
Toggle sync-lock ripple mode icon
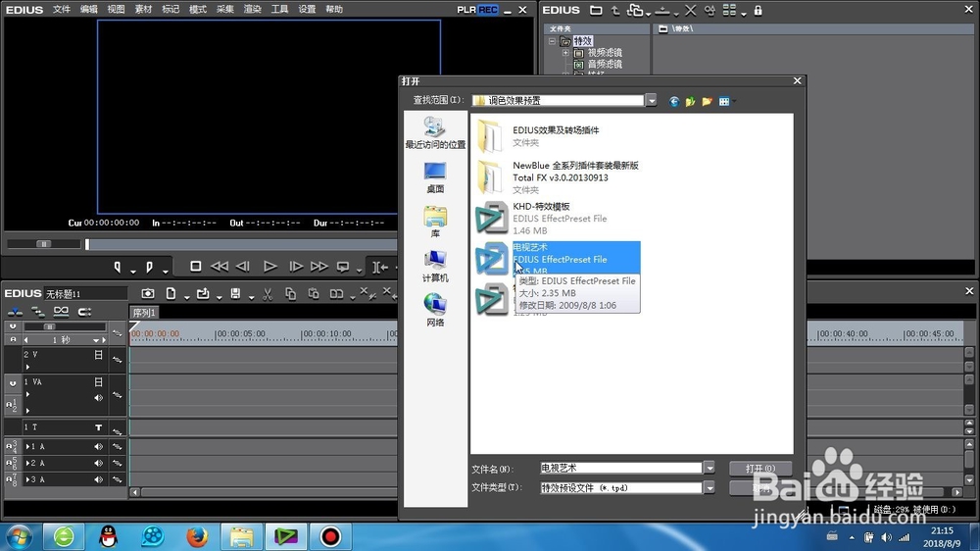[38, 312]
